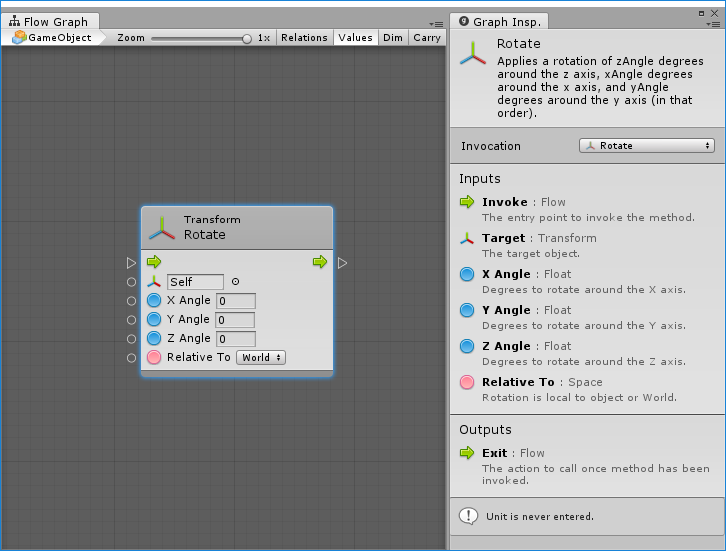The width and height of the screenshot is (726, 551).
Task: Toggle the Relations button
Action: click(x=304, y=37)
